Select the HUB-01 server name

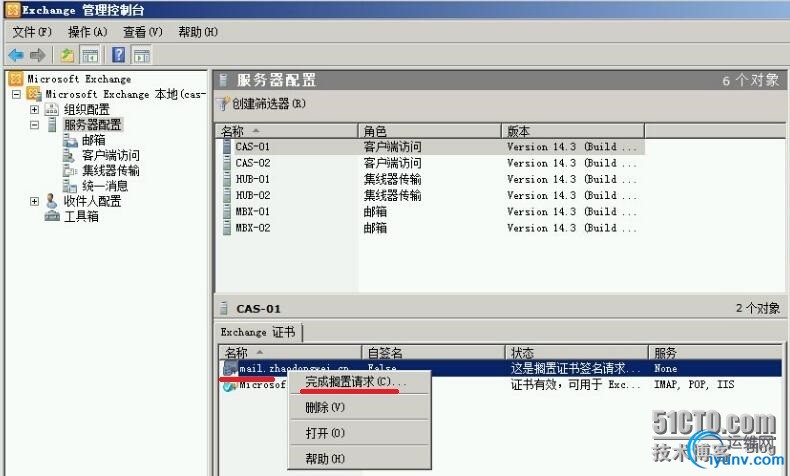(x=253, y=179)
